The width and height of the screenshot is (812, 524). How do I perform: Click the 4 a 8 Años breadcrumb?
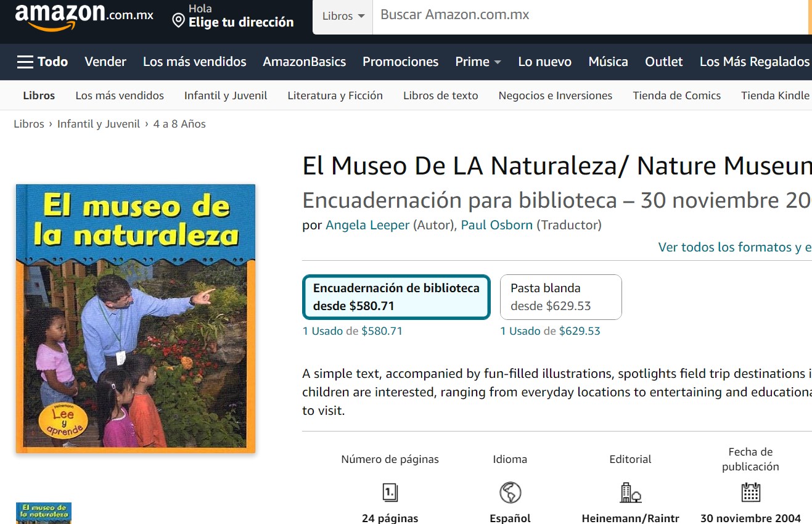pyautogui.click(x=179, y=124)
